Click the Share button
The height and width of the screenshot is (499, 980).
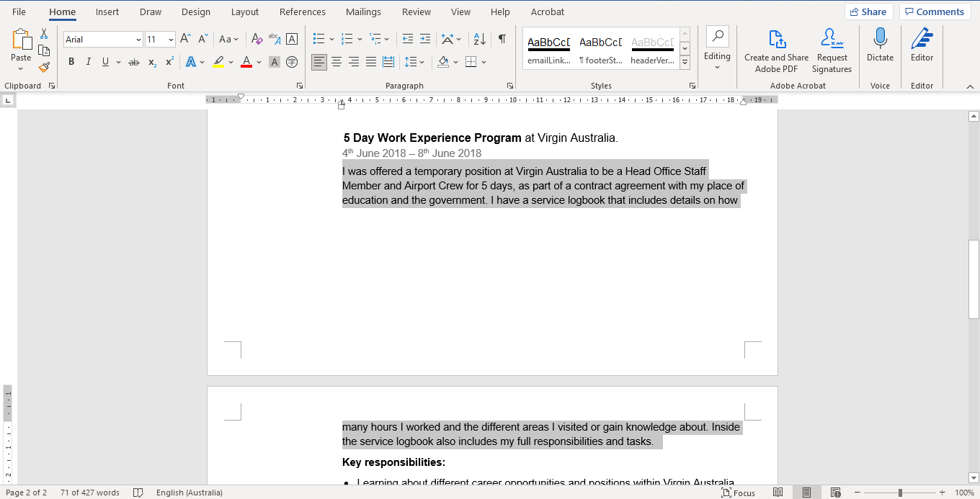(x=868, y=12)
